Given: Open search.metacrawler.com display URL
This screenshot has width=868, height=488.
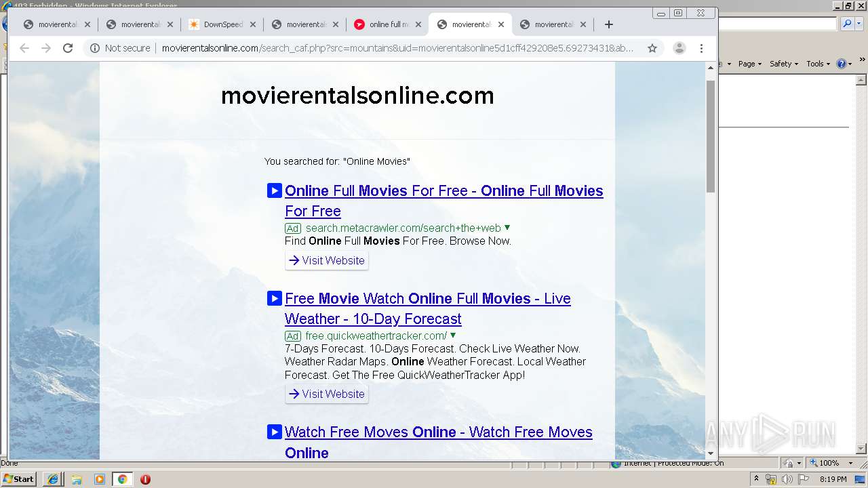Looking at the screenshot, I should click(403, 228).
